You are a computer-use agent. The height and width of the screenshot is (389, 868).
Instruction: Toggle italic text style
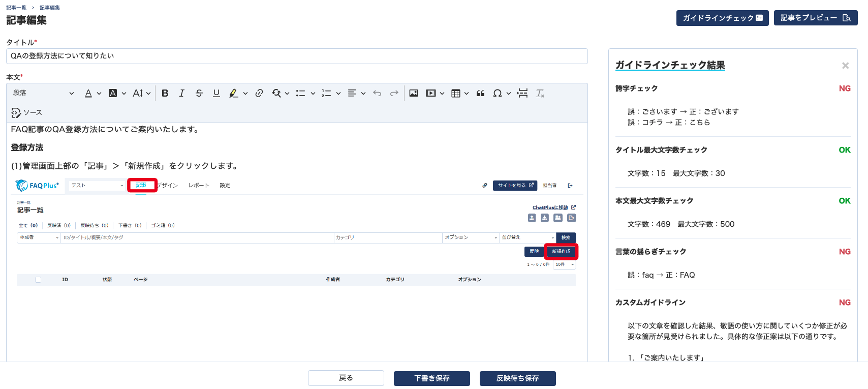click(181, 93)
